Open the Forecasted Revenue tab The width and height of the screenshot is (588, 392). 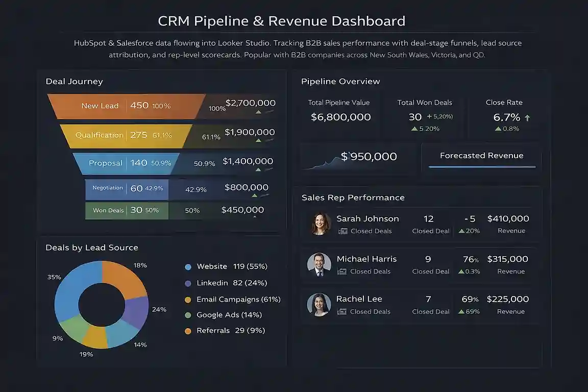(481, 156)
